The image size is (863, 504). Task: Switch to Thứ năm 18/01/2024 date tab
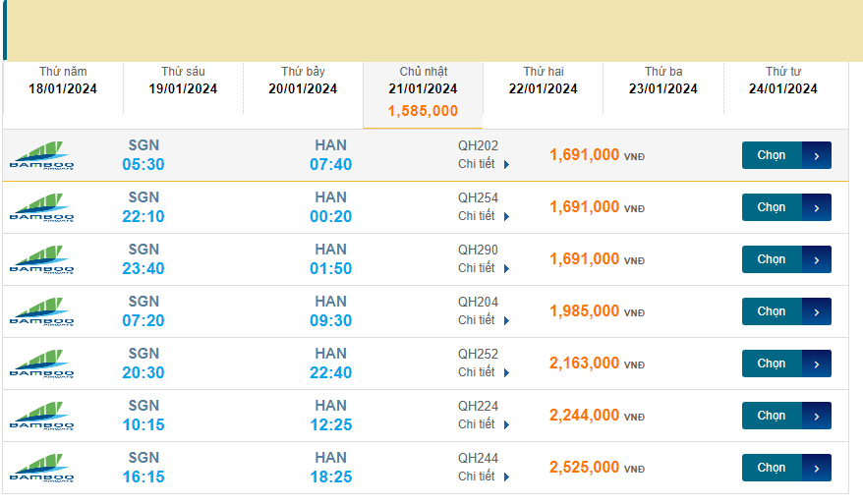(x=63, y=81)
